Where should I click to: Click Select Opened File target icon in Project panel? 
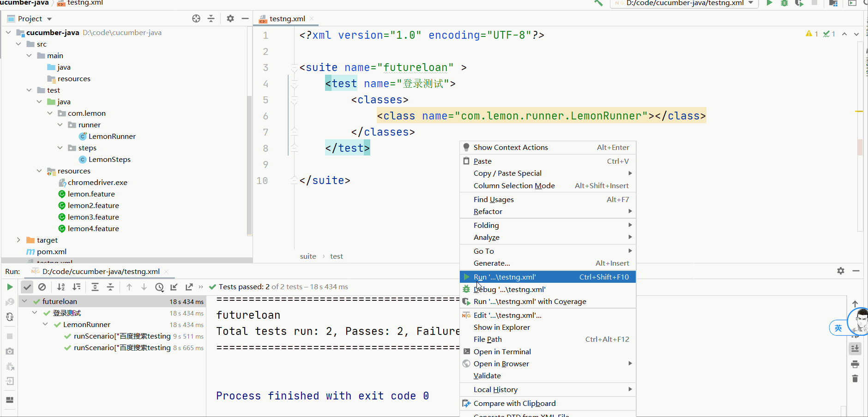(x=196, y=18)
